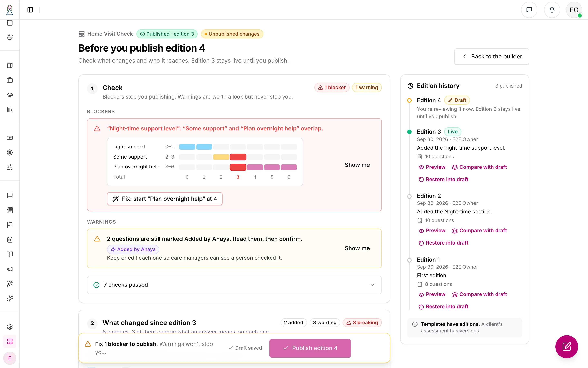Viewport: 588px width, 368px height.
Task: Open the library books icon in sidebar
Action: (10, 110)
